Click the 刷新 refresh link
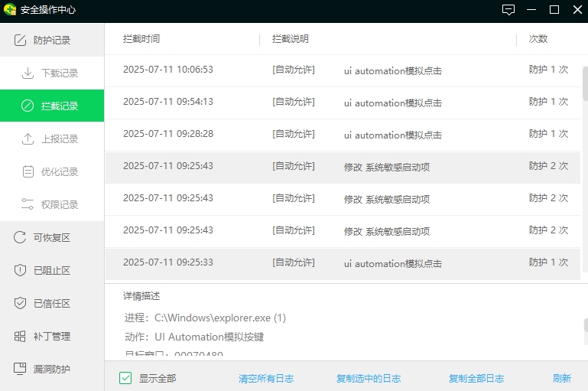 pyautogui.click(x=562, y=379)
